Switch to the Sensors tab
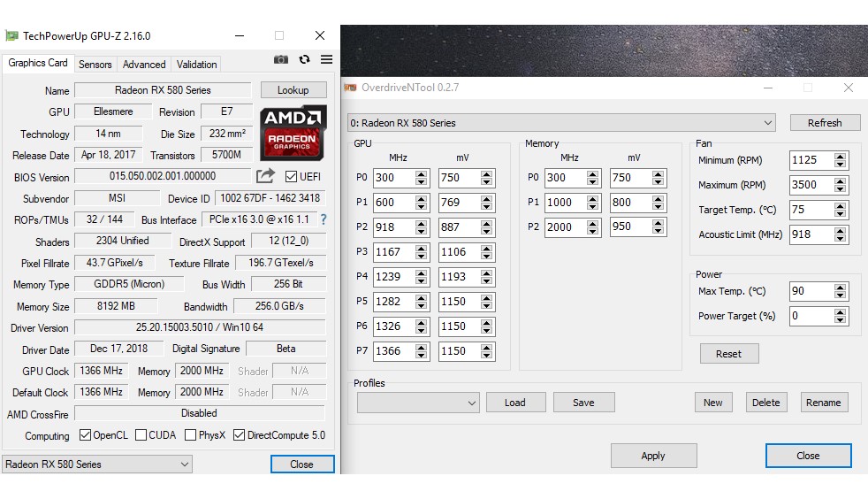This screenshot has width=868, height=499. (x=95, y=65)
